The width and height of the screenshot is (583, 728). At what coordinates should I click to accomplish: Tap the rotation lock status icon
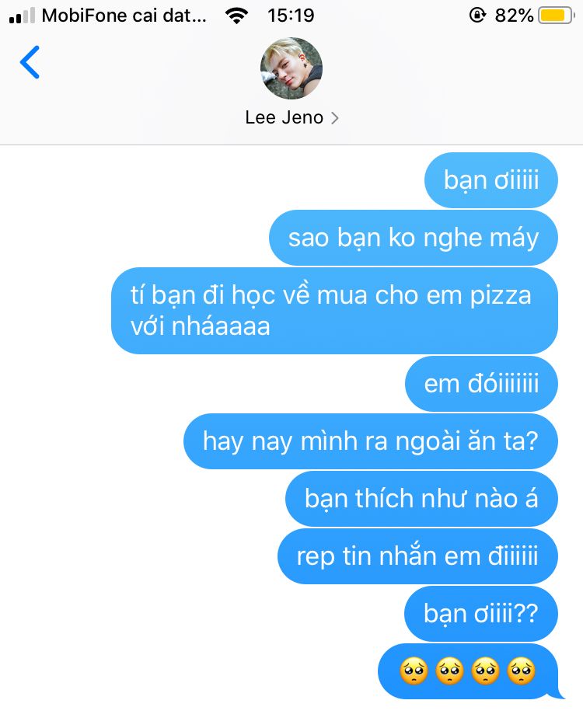(x=477, y=16)
